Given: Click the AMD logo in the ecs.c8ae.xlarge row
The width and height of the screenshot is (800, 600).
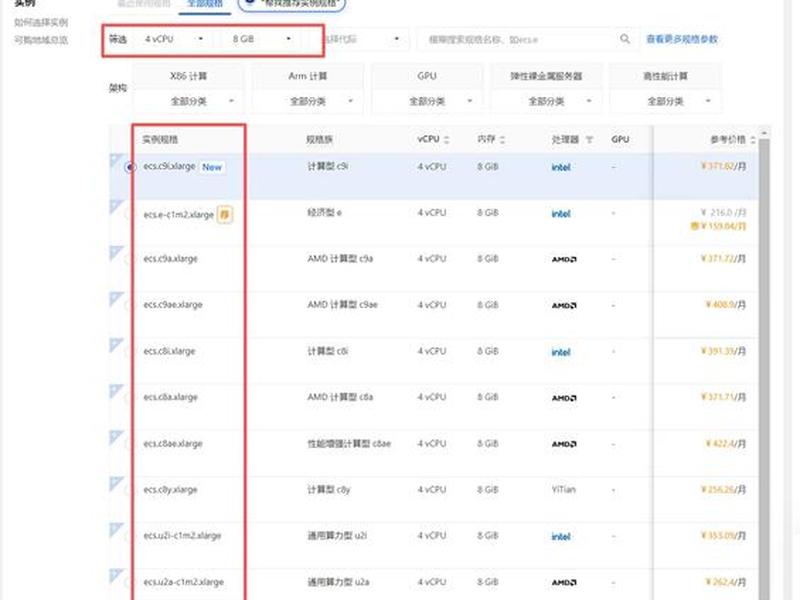Looking at the screenshot, I should pyautogui.click(x=564, y=444).
